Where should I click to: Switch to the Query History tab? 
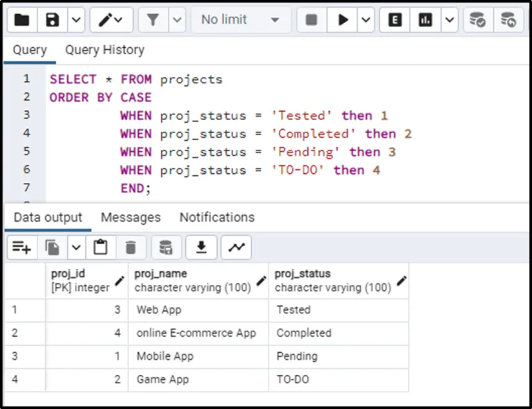(105, 50)
